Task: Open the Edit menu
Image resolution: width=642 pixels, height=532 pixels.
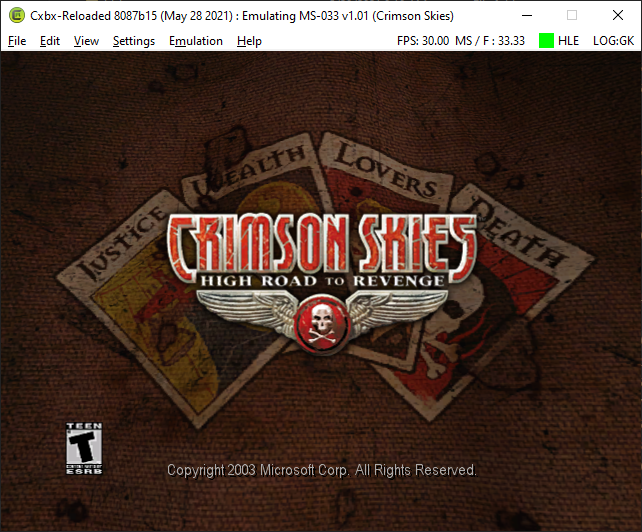Action: tap(50, 41)
